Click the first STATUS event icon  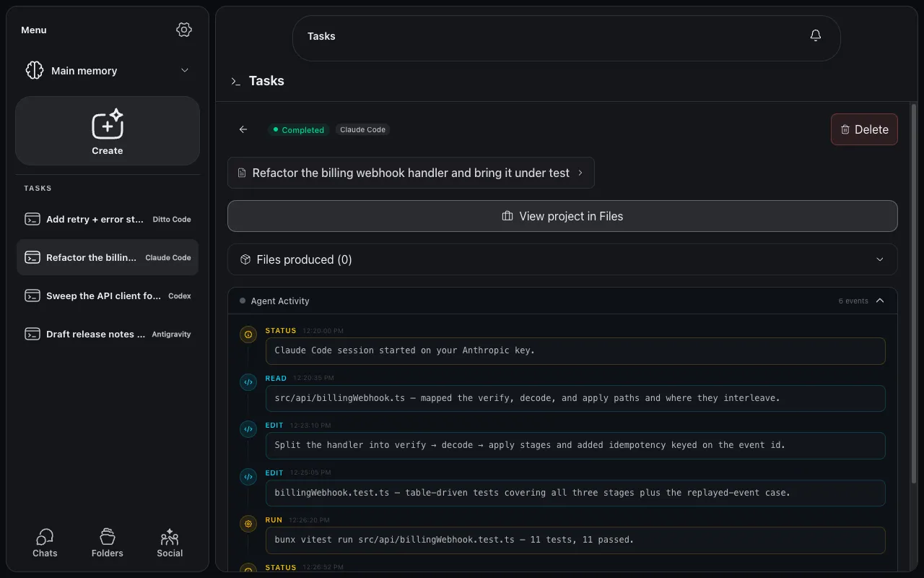coord(248,335)
